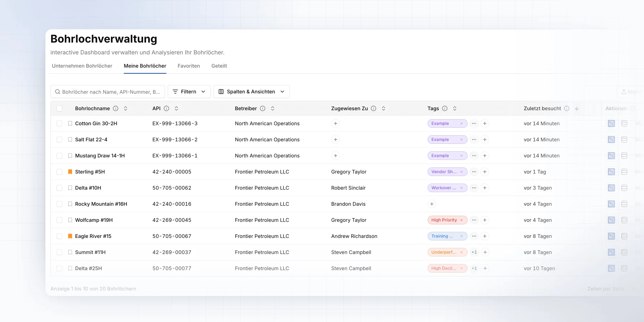Screen dimensions: 644x322
Task: Remove the orange bookmark on Sterling #5H
Action: pos(70,172)
